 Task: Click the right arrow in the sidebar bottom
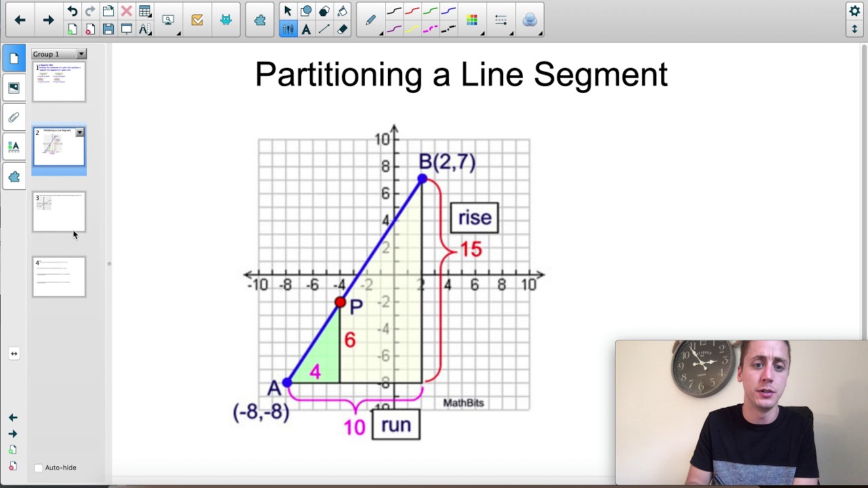(x=13, y=434)
